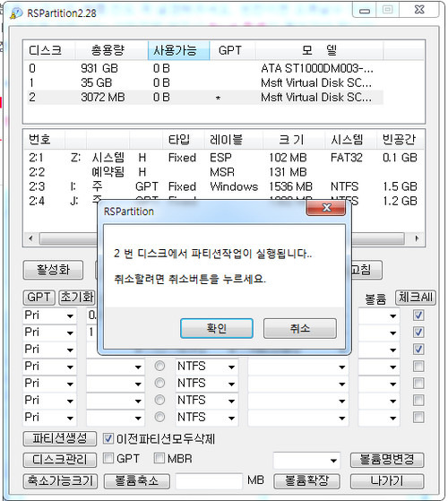This screenshot has width=448, height=501.
Task: Click the GPT column header in disk list
Action: [232, 50]
